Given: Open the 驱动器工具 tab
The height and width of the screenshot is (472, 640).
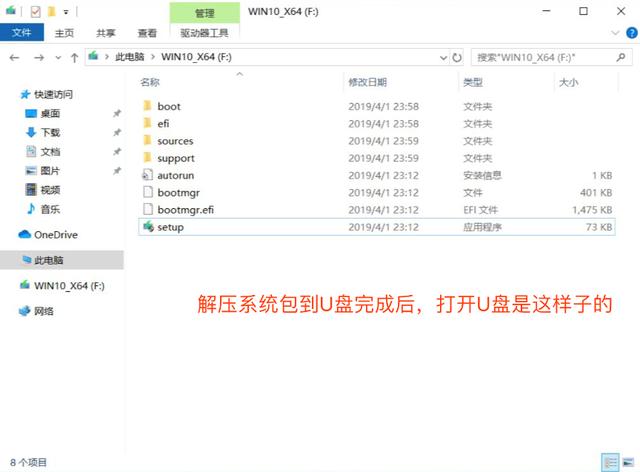Looking at the screenshot, I should point(204,33).
